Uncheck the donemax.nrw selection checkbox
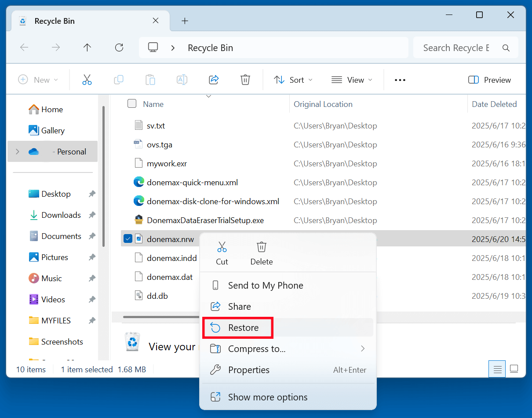This screenshot has height=418, width=532. [x=128, y=238]
